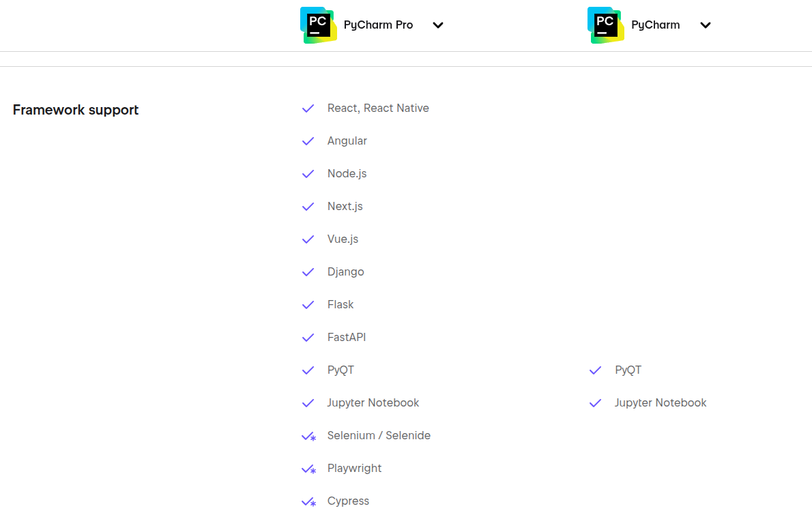Click the PyQT checkmark in PyCharm column
Screen dimensions: 812x517
coord(596,370)
